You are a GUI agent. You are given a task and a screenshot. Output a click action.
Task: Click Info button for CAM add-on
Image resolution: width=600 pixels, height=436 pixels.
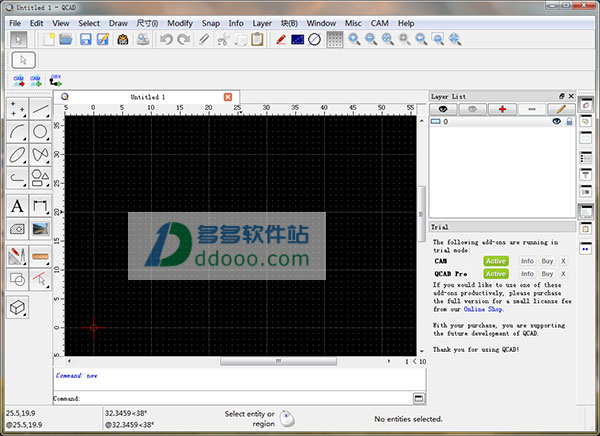(527, 261)
